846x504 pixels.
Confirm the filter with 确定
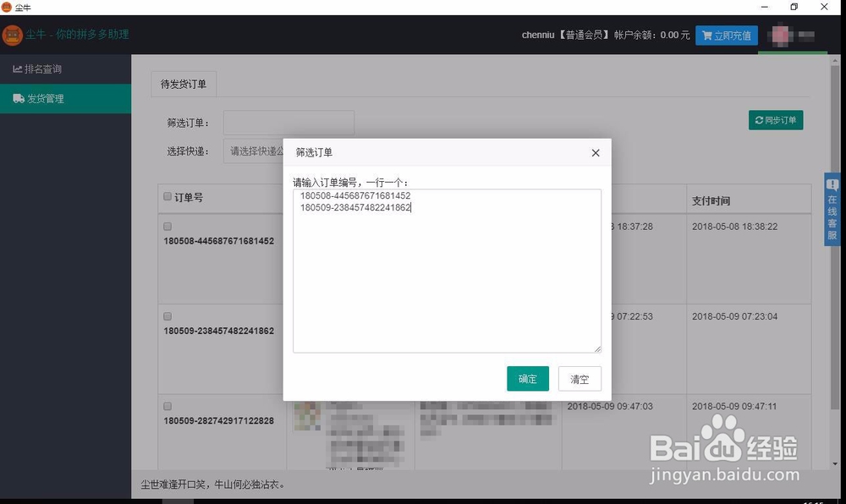click(x=528, y=379)
